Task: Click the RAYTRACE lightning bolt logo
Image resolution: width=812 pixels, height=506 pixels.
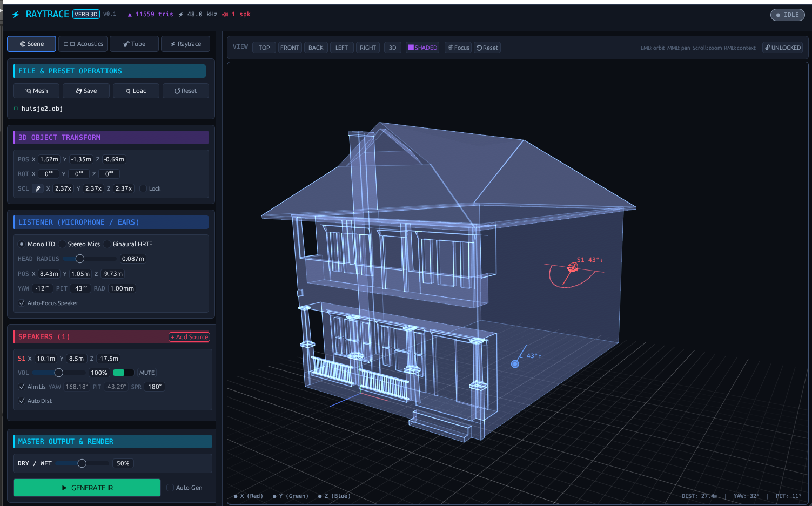Action: click(x=16, y=15)
